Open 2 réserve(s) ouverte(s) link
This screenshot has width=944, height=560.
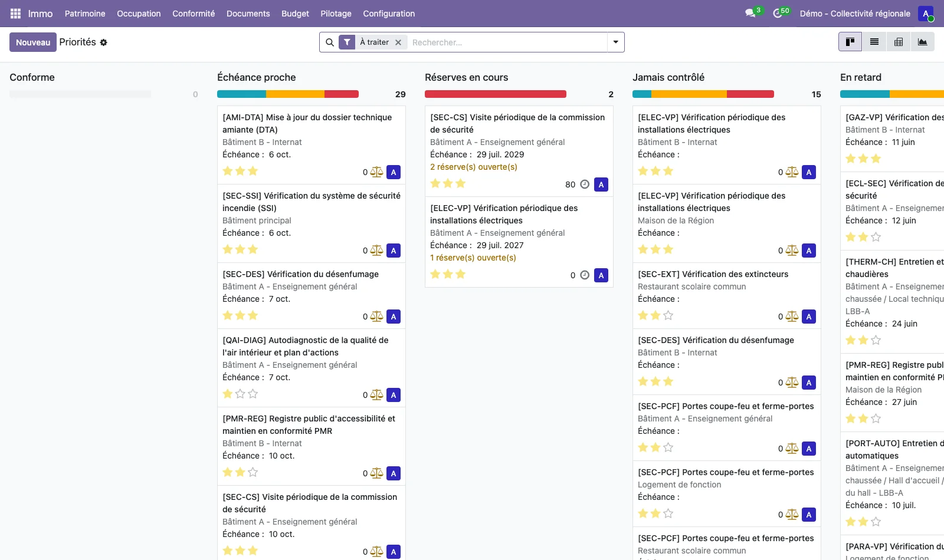474,167
